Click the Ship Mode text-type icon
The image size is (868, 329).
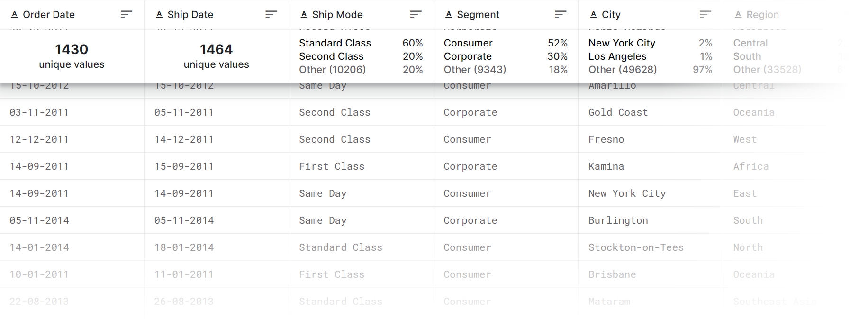click(304, 15)
